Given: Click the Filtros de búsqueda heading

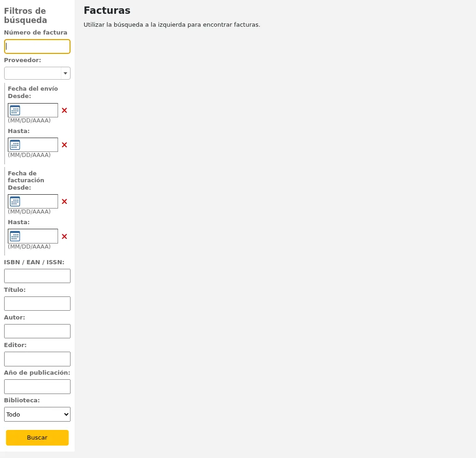Looking at the screenshot, I should [x=25, y=16].
